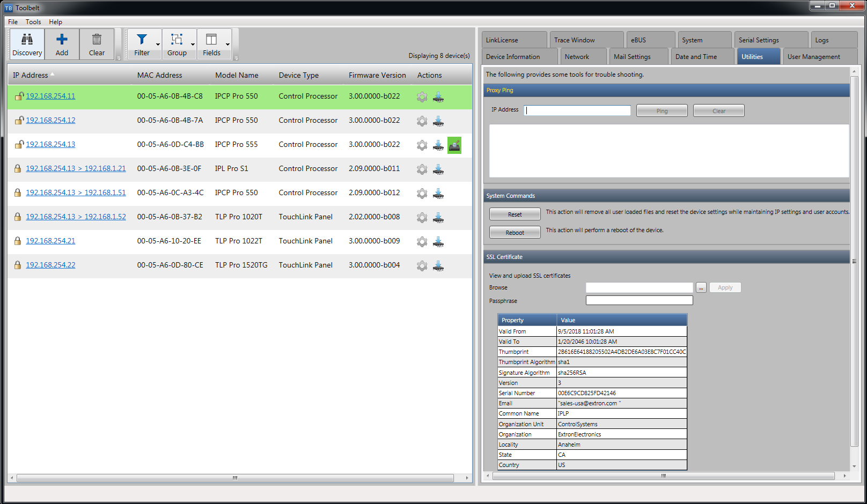Image resolution: width=867 pixels, height=504 pixels.
Task: Start Discovery with the binoculars icon
Action: click(26, 43)
